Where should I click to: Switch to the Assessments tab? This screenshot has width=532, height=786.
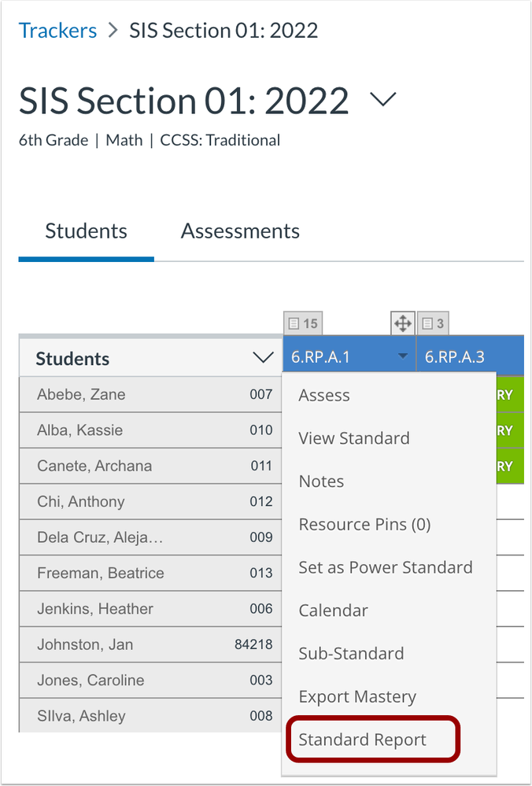click(x=240, y=231)
